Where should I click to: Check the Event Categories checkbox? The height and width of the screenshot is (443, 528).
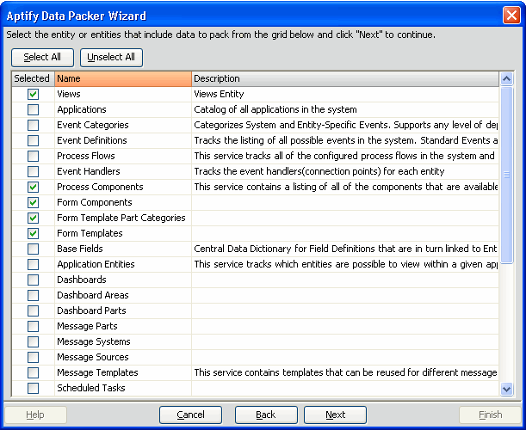(33, 125)
